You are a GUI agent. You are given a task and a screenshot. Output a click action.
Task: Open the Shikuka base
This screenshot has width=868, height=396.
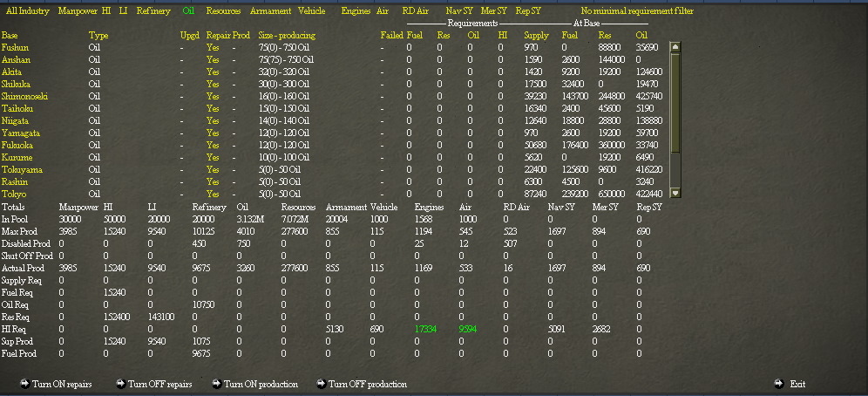coord(16,85)
